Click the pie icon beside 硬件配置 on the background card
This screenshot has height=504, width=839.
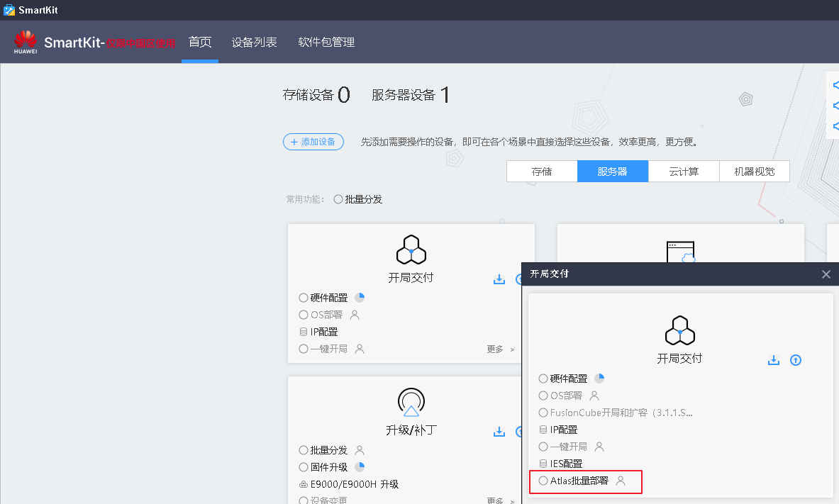[x=360, y=298]
